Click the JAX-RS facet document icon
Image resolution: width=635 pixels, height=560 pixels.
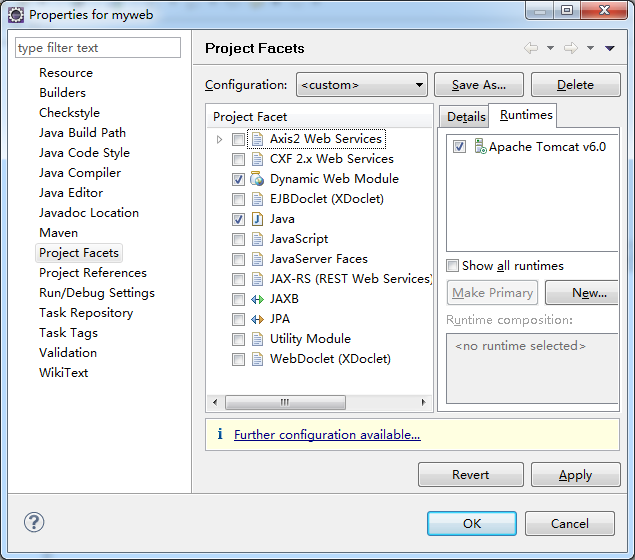(257, 279)
